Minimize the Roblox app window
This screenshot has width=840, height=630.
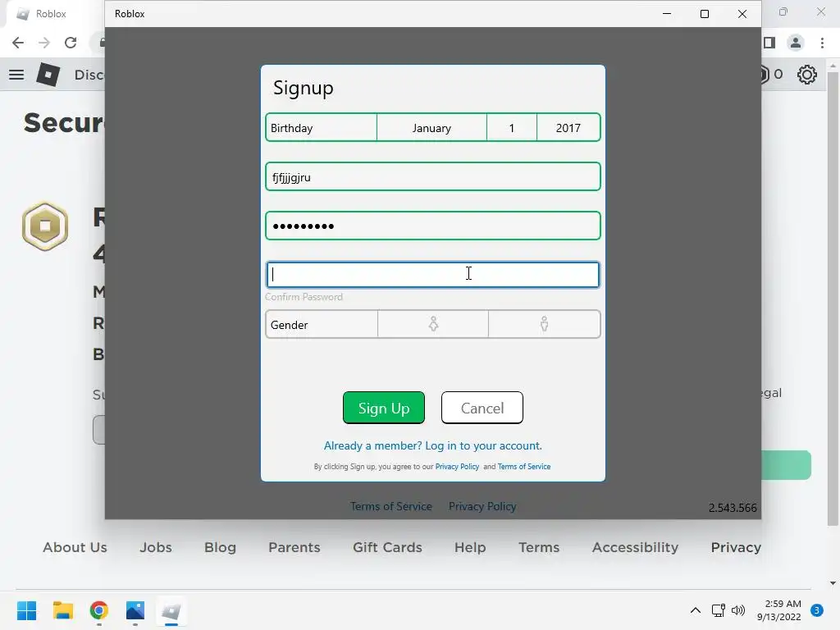[667, 13]
